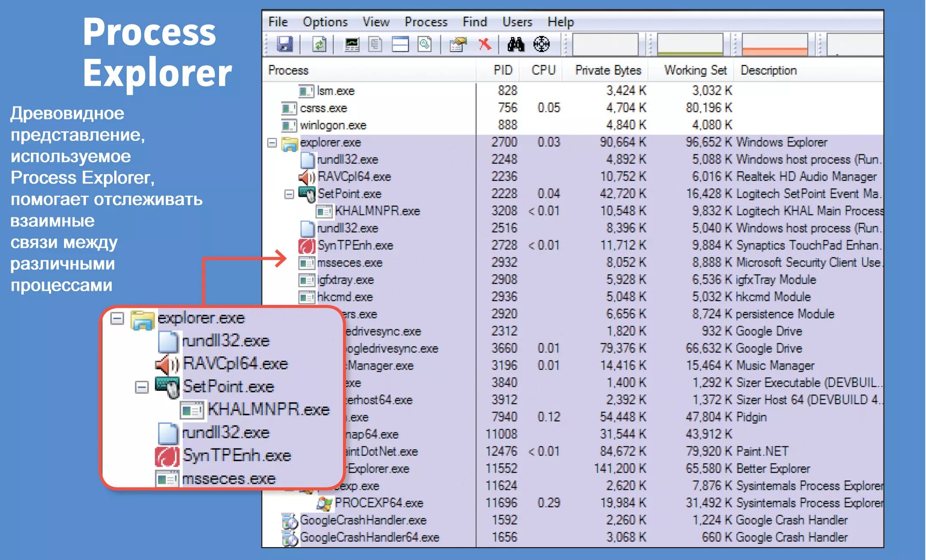Click the csrss.exe icon
The width and height of the screenshot is (926, 560).
click(x=289, y=108)
